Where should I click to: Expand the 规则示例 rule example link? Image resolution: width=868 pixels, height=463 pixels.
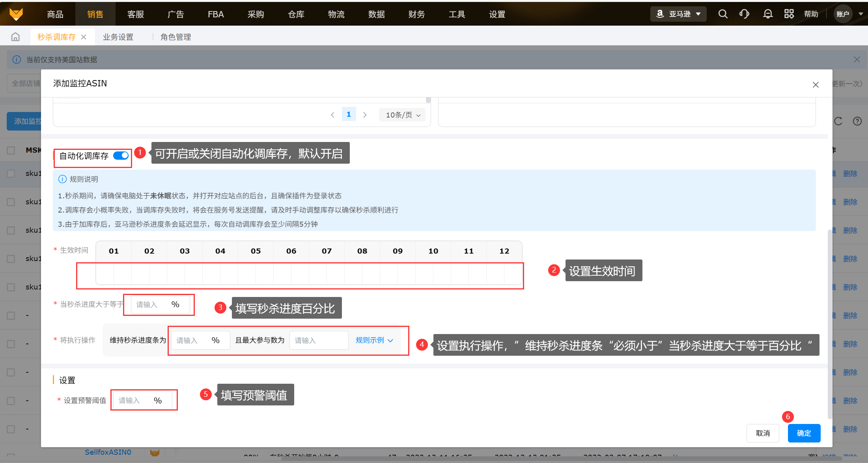[x=374, y=340]
